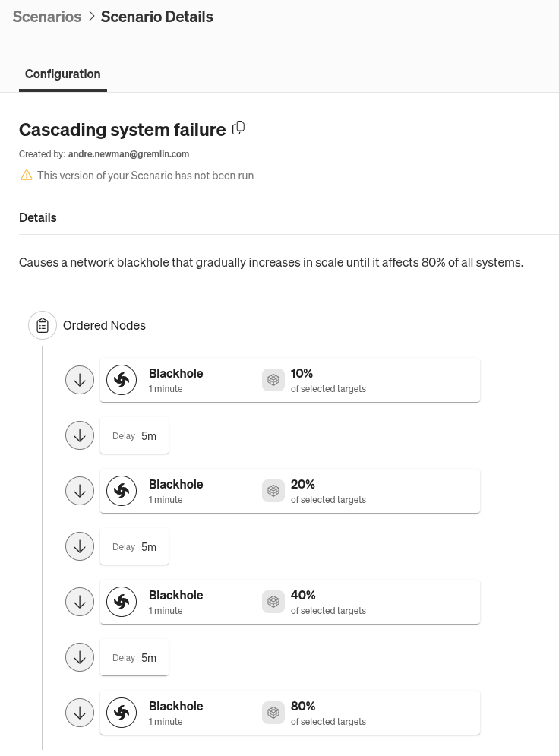The height and width of the screenshot is (756, 559).
Task: Switch to the Configuration tab
Action: (62, 74)
